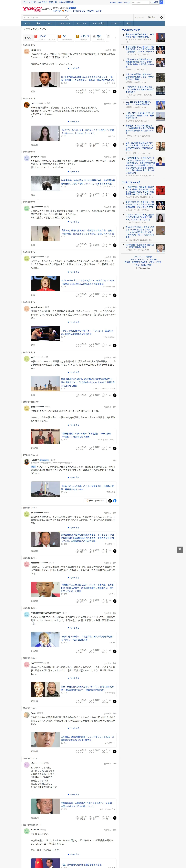This screenshot has width=186, height=868.
Task: Click the キーワードを入力 search field
Action: click(44, 18)
